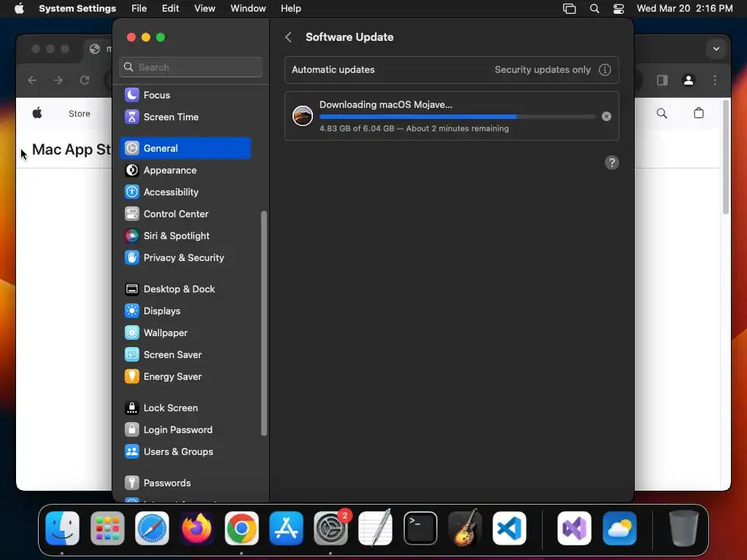Open GarageBand from the Dock
This screenshot has width=747, height=560.
[465, 528]
